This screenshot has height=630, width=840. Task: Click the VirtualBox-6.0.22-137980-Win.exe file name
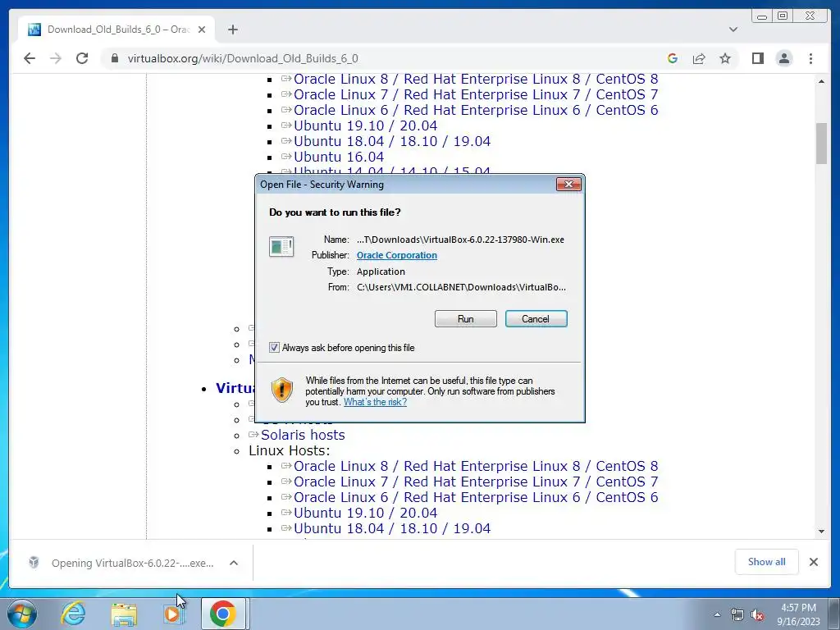point(460,240)
